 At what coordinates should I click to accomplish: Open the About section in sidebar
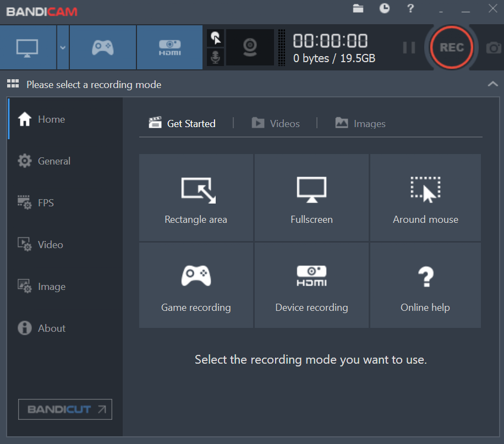click(65, 328)
